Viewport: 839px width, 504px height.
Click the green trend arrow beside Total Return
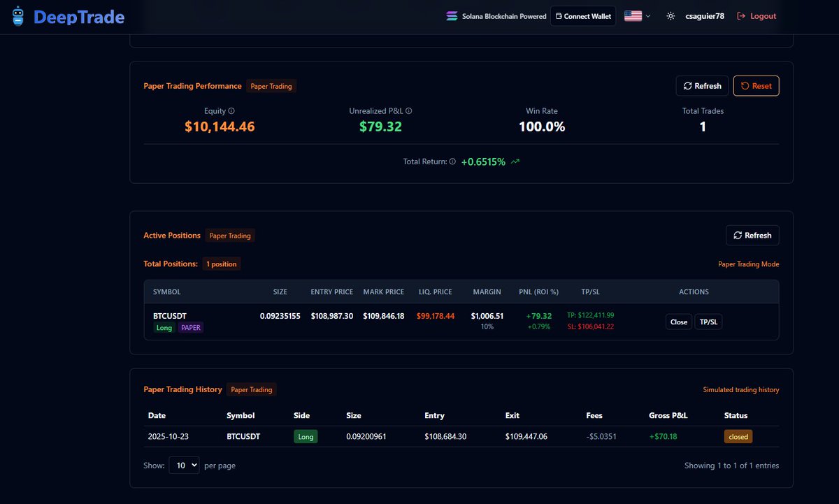pos(515,161)
